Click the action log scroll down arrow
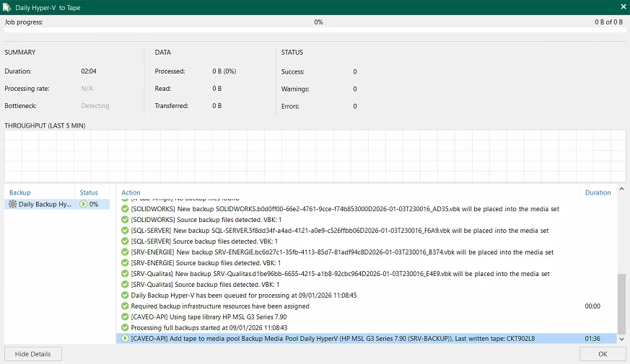The width and height of the screenshot is (630, 364). point(621,339)
